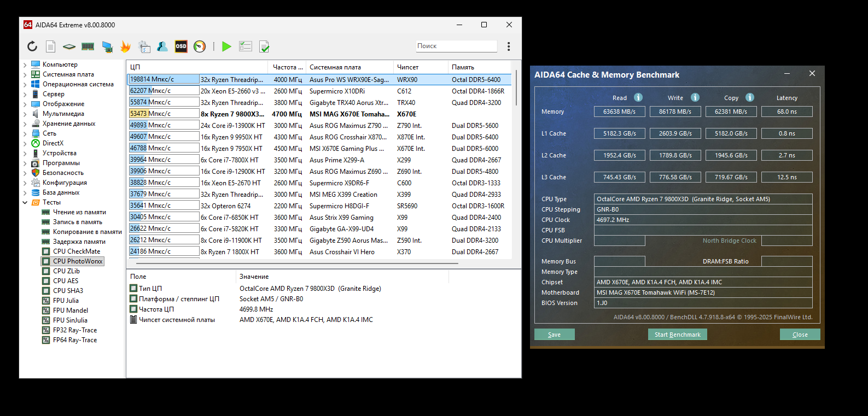Click the L1 Cache Read value 5182.3 GB/s
Screen dimensions: 868x416
click(x=619, y=133)
